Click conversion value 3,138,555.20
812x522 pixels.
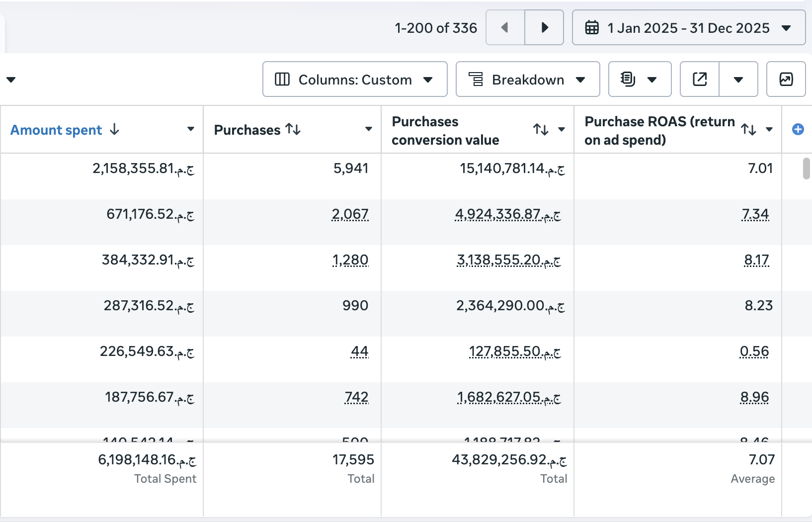(509, 260)
